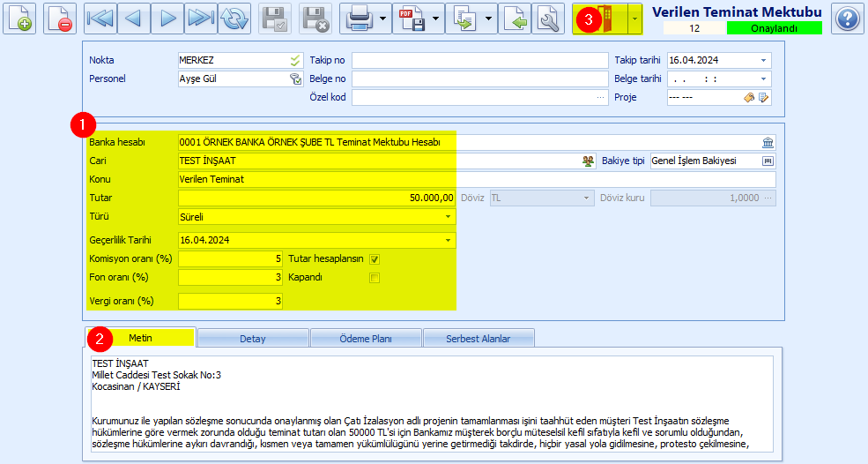The height and width of the screenshot is (464, 868).
Task: Open settings with the wrench icon
Action: pyautogui.click(x=548, y=19)
